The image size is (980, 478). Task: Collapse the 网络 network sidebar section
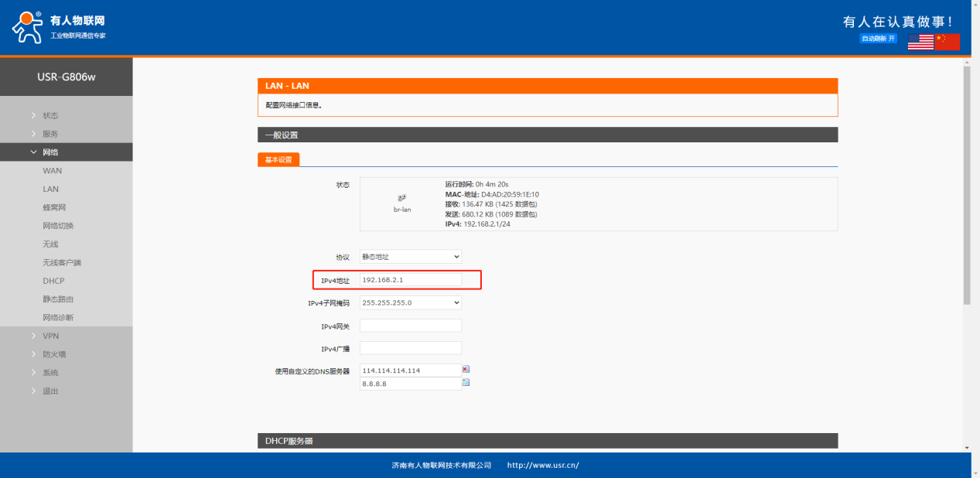tap(50, 152)
